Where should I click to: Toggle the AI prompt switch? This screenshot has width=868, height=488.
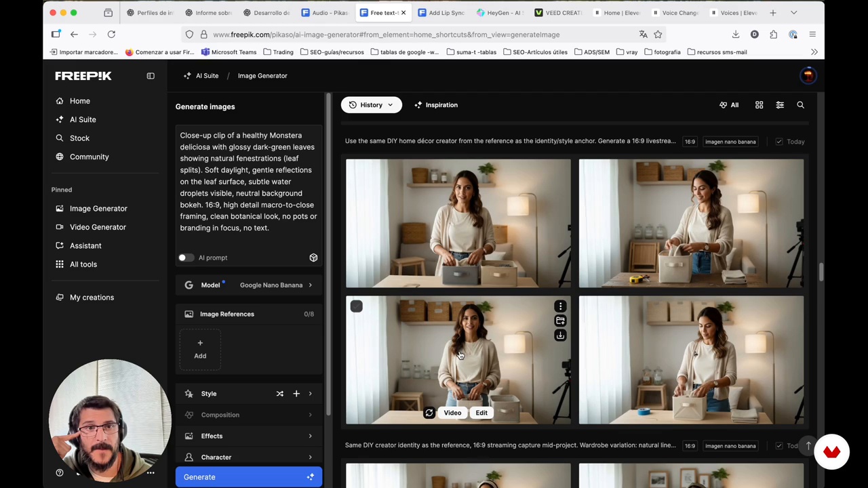(185, 258)
